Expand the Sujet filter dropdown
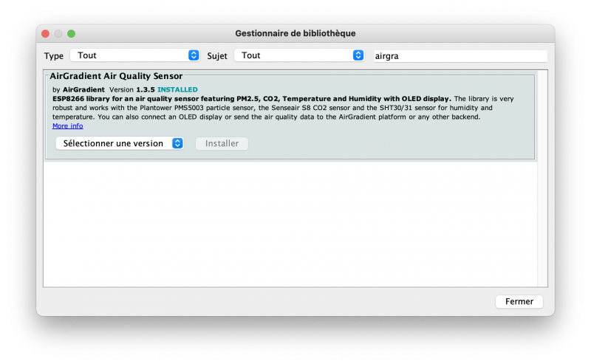Screen dimensions: 591x364 (299, 55)
